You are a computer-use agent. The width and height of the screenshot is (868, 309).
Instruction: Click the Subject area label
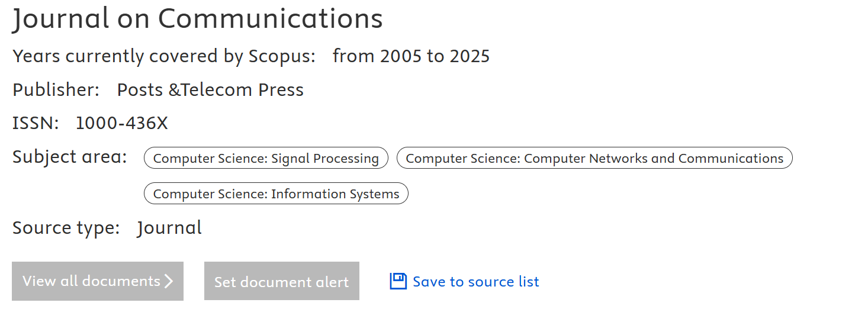click(x=70, y=157)
